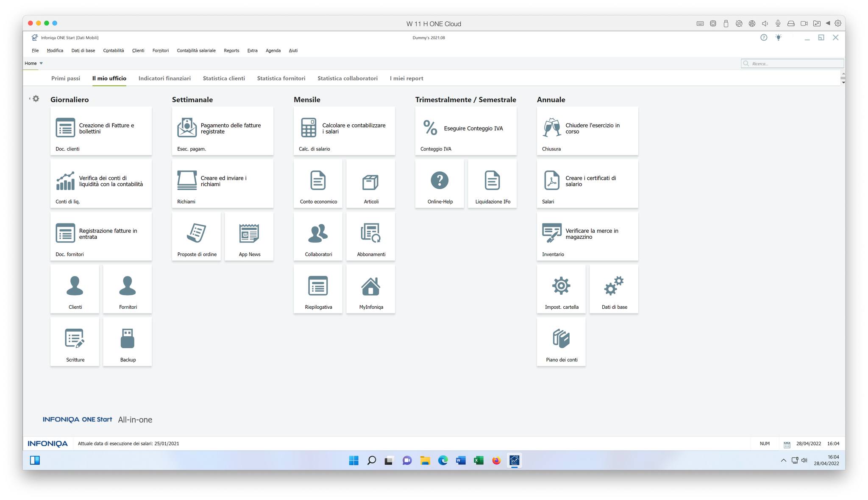Switch to Indicatori finanziari tab

164,78
